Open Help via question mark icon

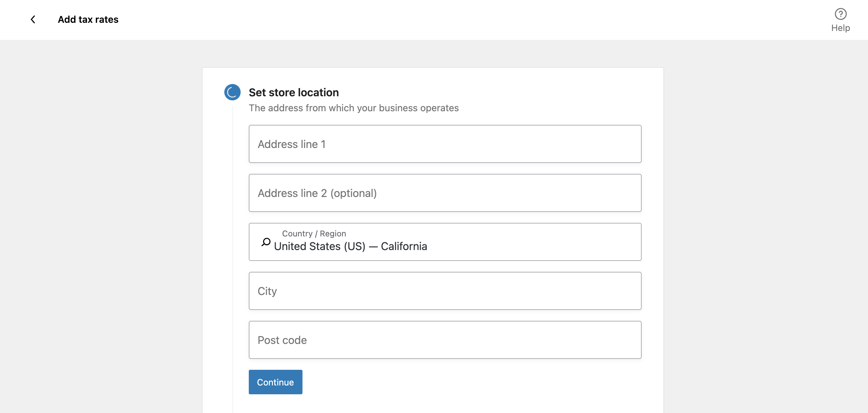click(x=840, y=14)
